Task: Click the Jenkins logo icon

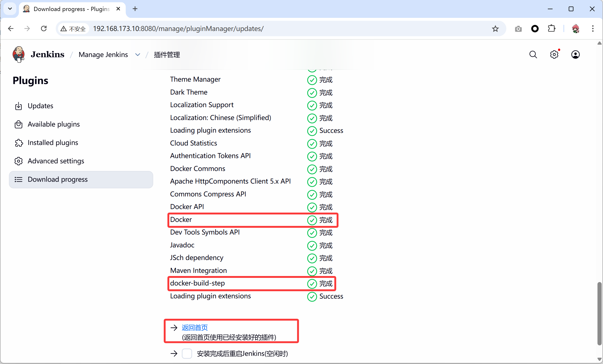Action: coord(18,54)
